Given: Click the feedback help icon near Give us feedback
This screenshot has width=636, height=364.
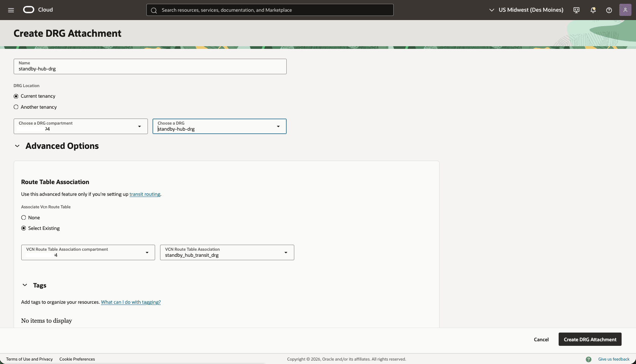Looking at the screenshot, I should pos(589,359).
